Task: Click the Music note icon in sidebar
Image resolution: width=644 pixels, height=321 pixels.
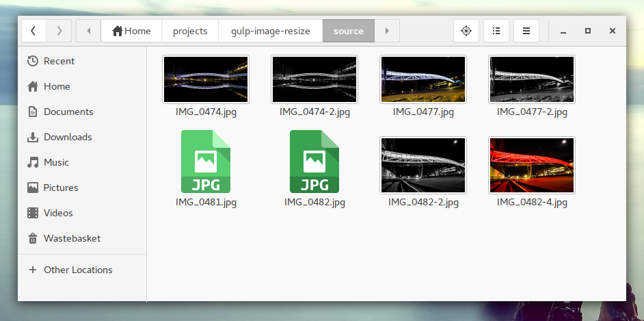Action: pyautogui.click(x=33, y=162)
